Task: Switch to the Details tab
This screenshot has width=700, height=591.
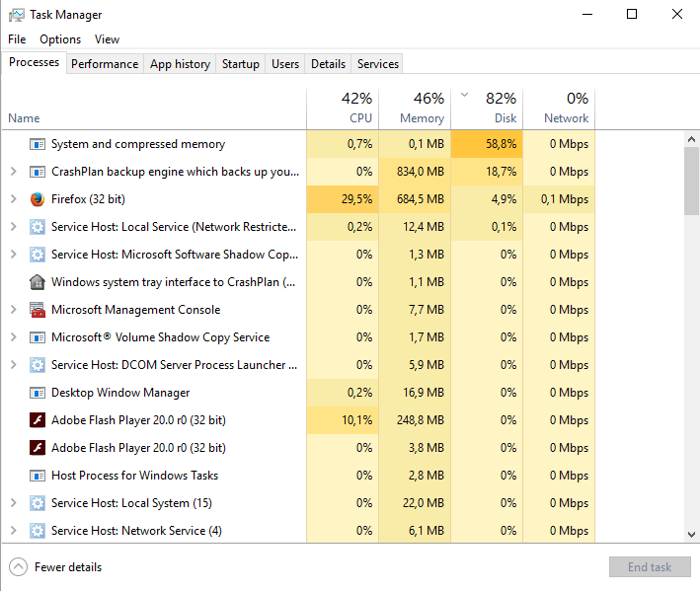Action: pos(328,64)
